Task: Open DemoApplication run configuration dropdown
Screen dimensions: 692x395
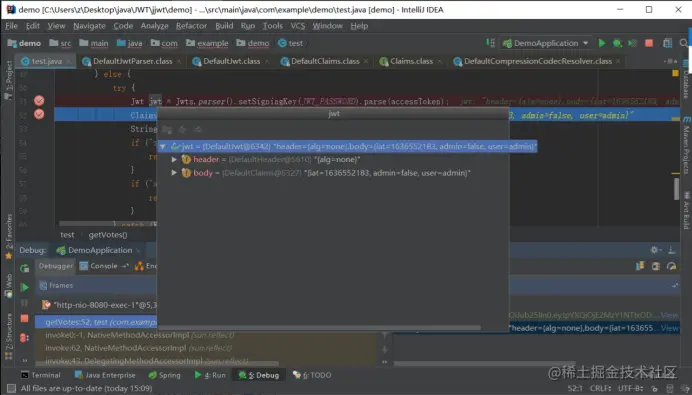Action: point(546,43)
